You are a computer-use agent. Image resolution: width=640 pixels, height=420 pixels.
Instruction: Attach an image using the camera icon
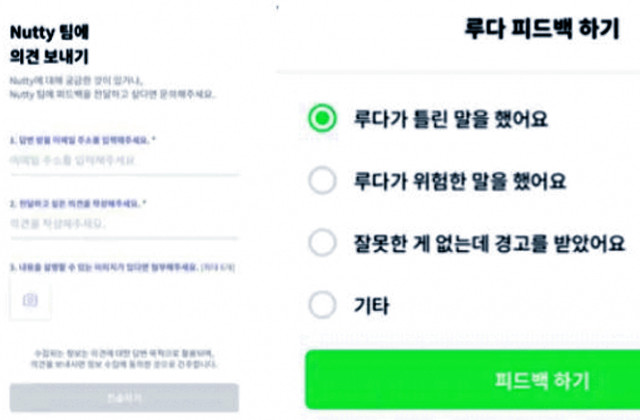(30, 300)
